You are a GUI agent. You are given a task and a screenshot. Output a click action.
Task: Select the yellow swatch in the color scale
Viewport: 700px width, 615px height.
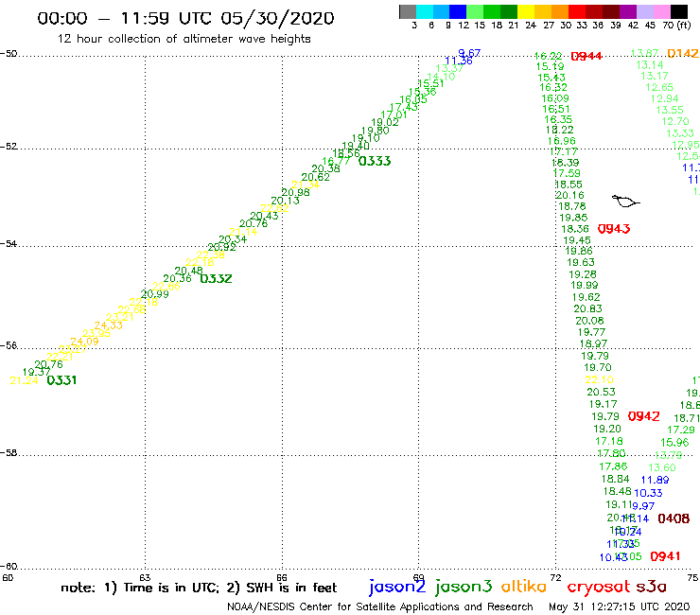tap(526, 11)
